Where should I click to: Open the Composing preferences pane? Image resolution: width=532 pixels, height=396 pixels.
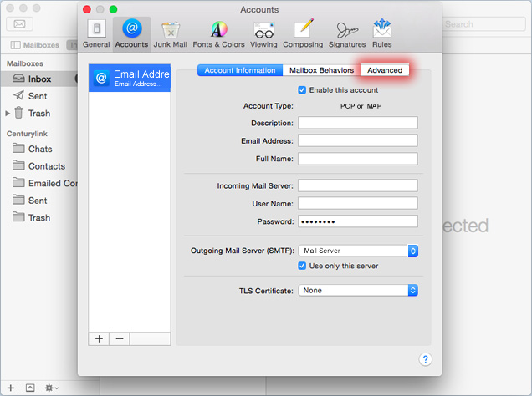pyautogui.click(x=303, y=33)
